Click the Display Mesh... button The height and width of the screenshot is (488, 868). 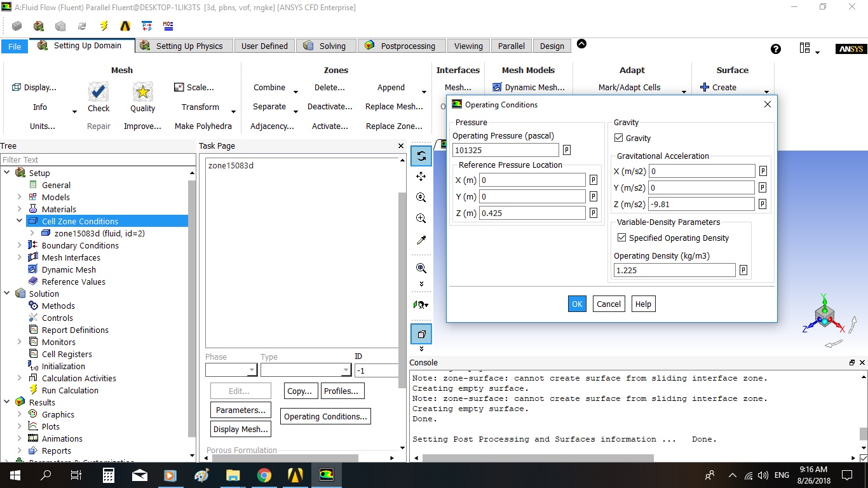[x=240, y=430]
